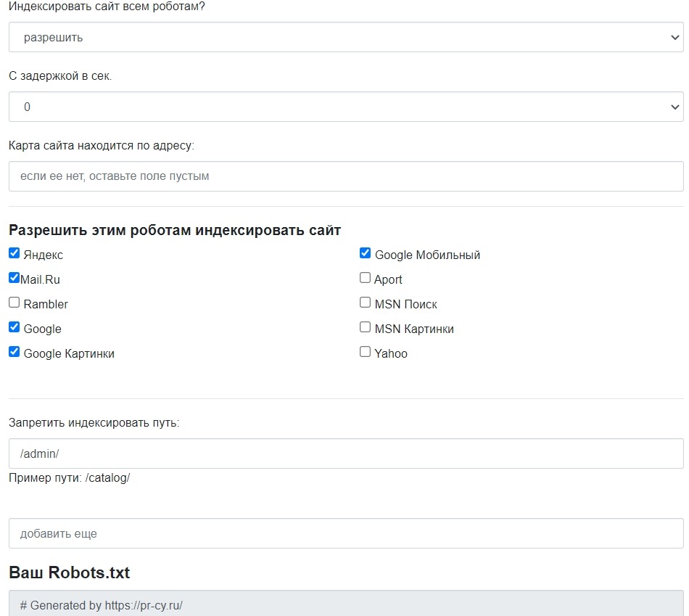This screenshot has height=616, width=689.
Task: Open the crawl delay seconds dropdown
Action: (x=344, y=106)
